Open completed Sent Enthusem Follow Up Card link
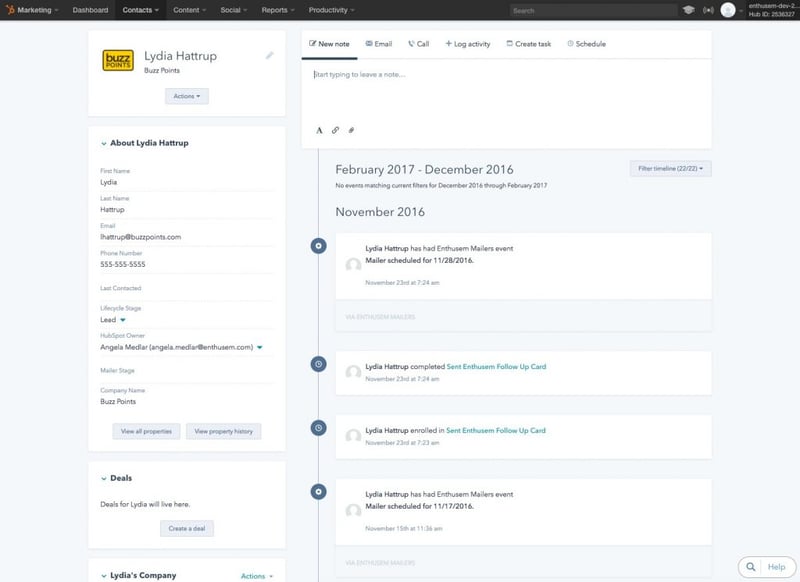Screen dimensions: 800x582 click(x=496, y=366)
